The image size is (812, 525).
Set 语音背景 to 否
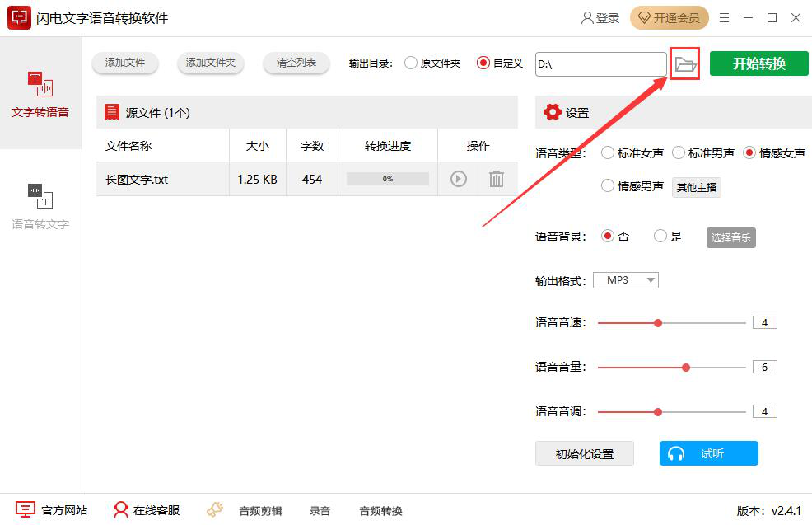(615, 237)
